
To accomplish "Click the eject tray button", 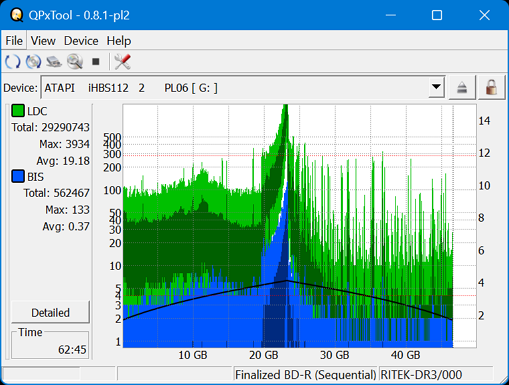I will 462,88.
